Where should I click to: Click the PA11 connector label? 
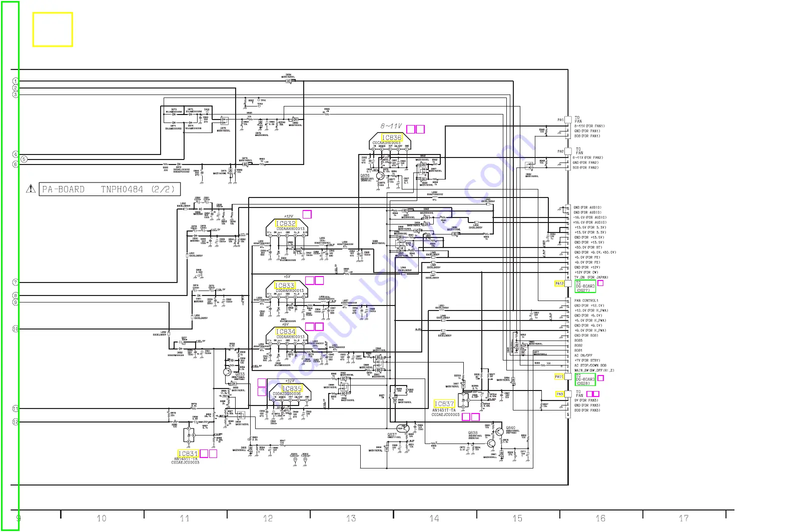559,376
